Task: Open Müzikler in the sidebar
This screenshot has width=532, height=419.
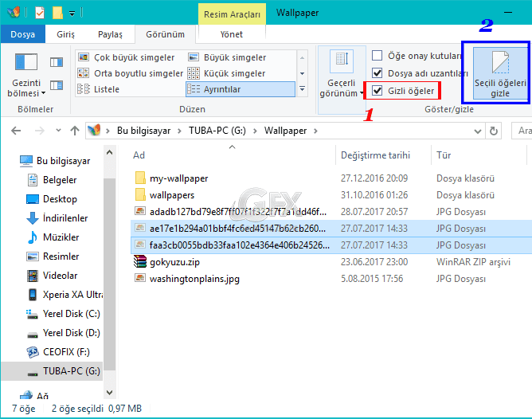Action: click(53, 237)
